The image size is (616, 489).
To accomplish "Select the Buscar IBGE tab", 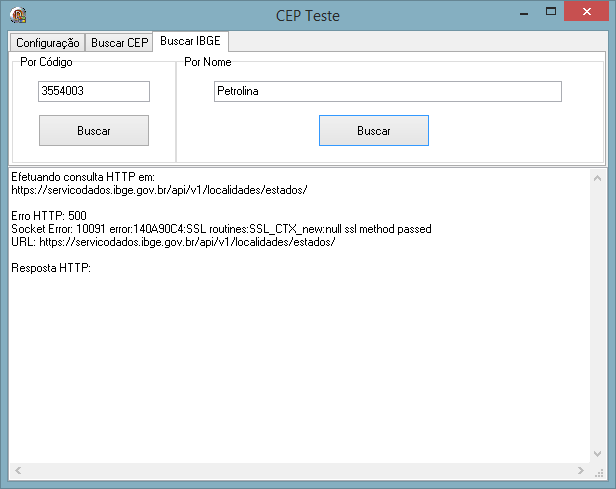I will tap(190, 41).
